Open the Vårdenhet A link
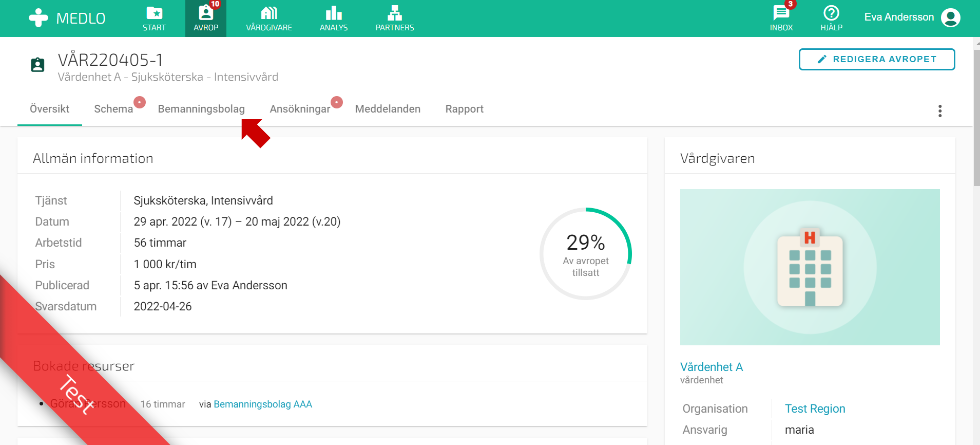 click(712, 367)
